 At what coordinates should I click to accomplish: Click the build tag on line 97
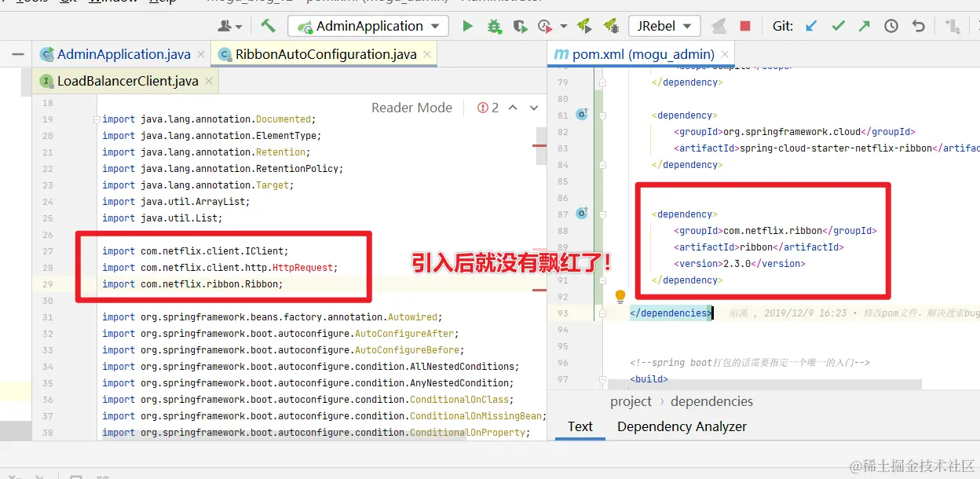point(649,379)
